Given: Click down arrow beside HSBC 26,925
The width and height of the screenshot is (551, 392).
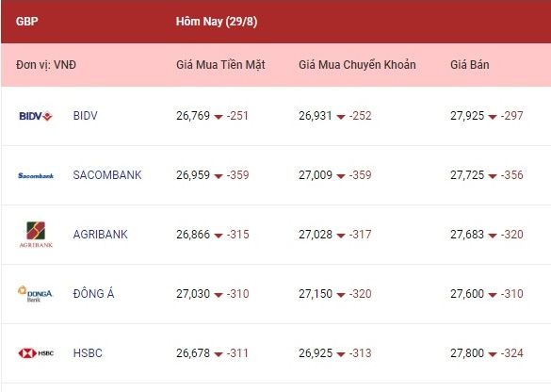Looking at the screenshot, I should tap(341, 354).
